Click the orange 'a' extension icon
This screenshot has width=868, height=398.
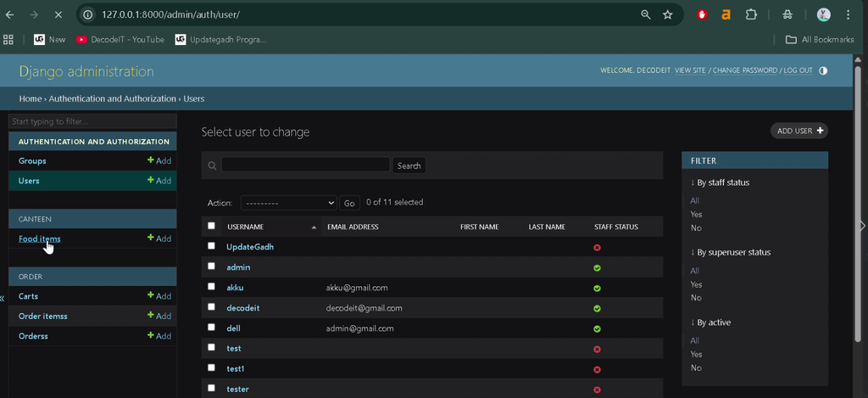726,15
